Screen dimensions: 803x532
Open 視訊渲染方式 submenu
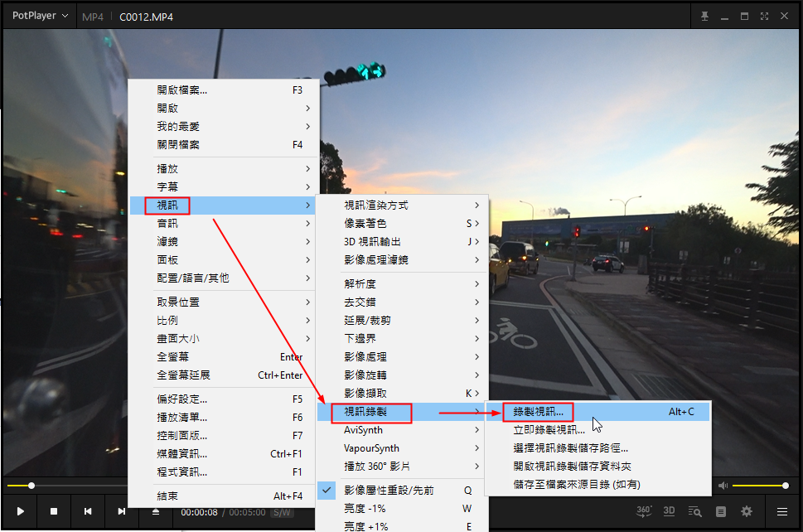(x=402, y=206)
